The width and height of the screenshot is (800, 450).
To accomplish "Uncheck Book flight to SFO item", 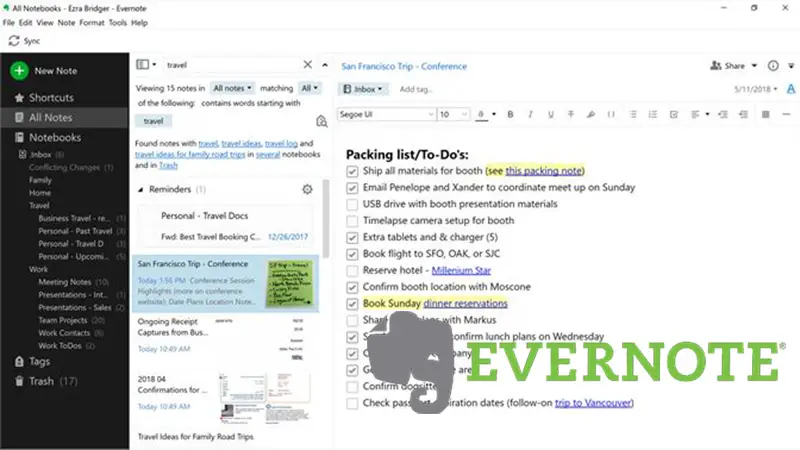I will pos(352,255).
